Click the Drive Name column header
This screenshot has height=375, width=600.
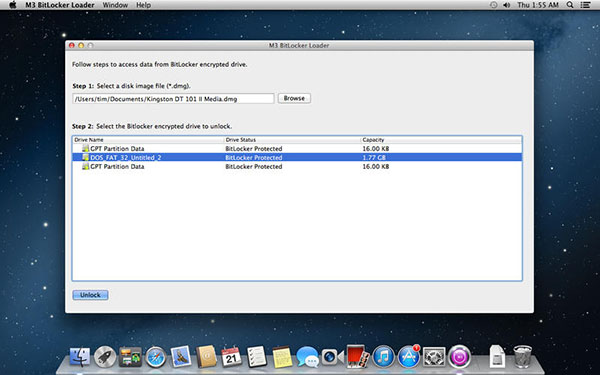point(148,140)
